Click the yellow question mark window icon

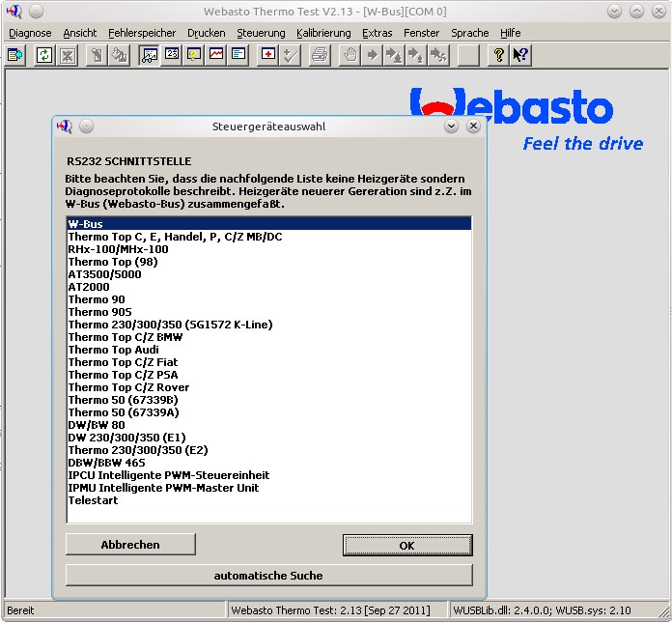pos(194,55)
